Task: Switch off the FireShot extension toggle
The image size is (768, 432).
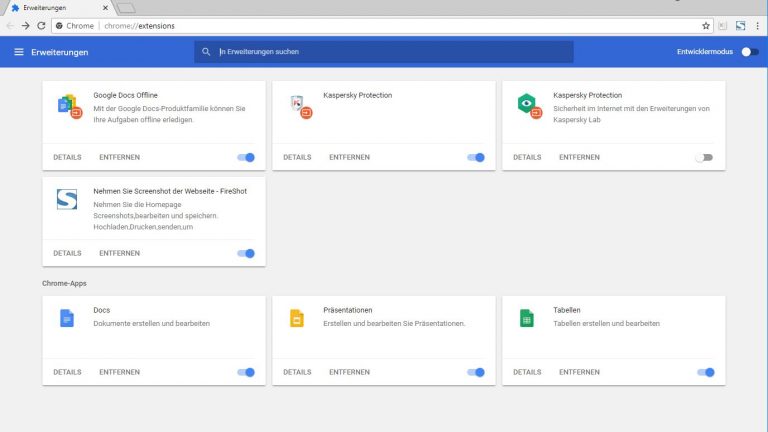Action: (246, 253)
